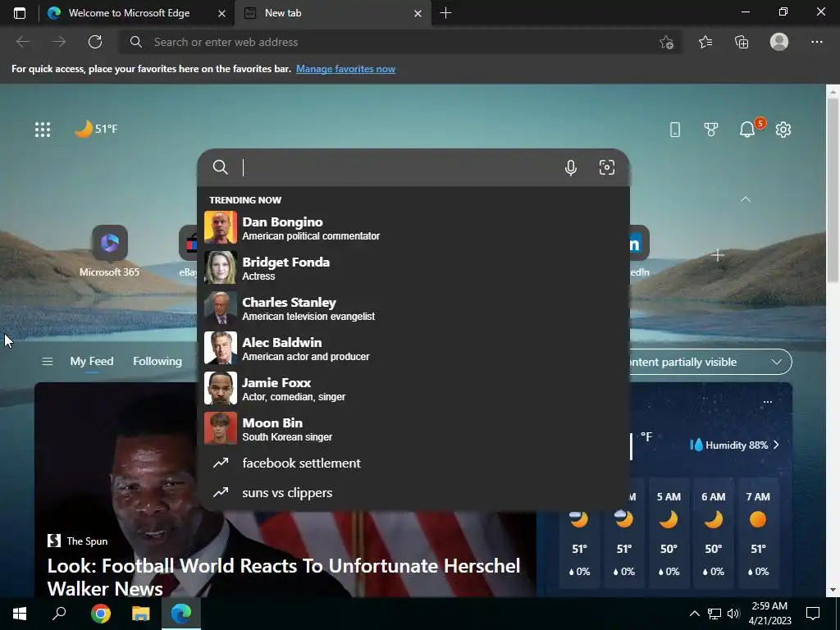Collapse quick links with up chevron
This screenshot has height=630, width=840.
pos(745,199)
